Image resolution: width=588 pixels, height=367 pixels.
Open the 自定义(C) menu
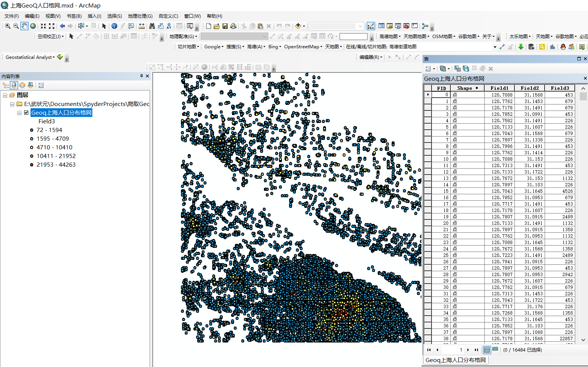pos(168,16)
